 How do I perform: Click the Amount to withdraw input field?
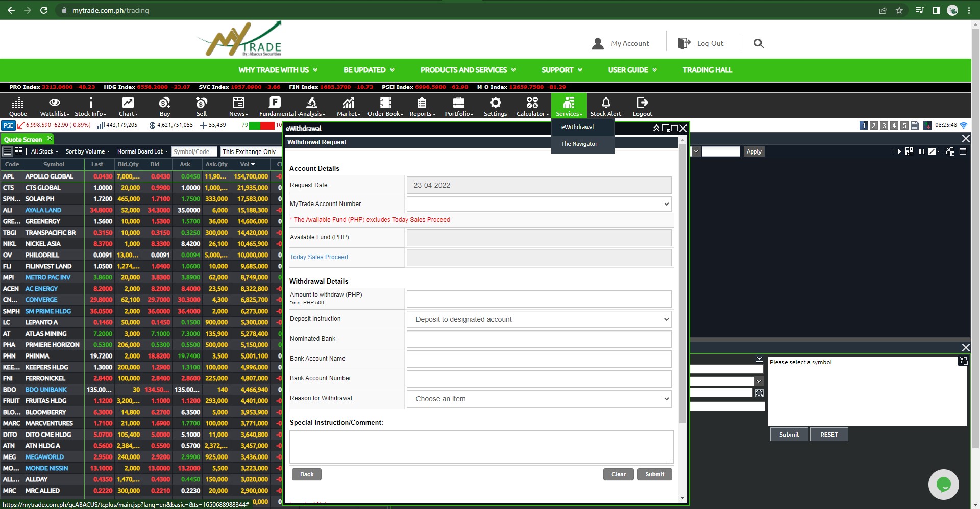(538, 299)
